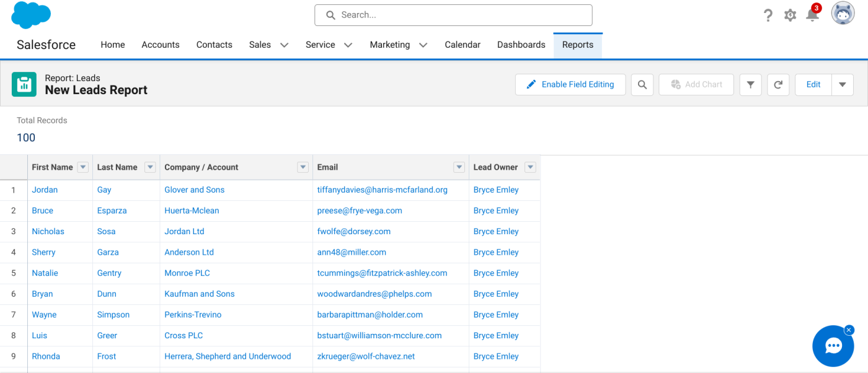The image size is (868, 373).
Task: Go to the Home tab
Action: coord(113,45)
